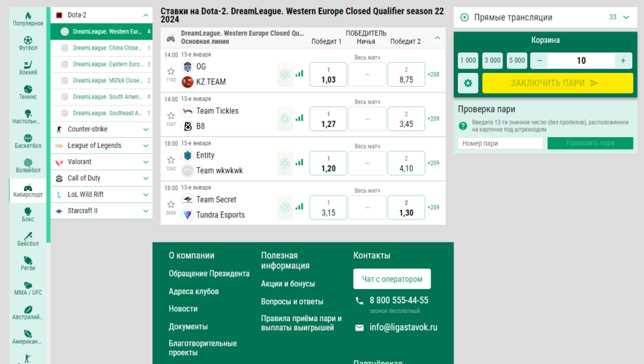Open the Австралийский футбол sidebar section
This screenshot has height=364, width=644.
point(28,312)
